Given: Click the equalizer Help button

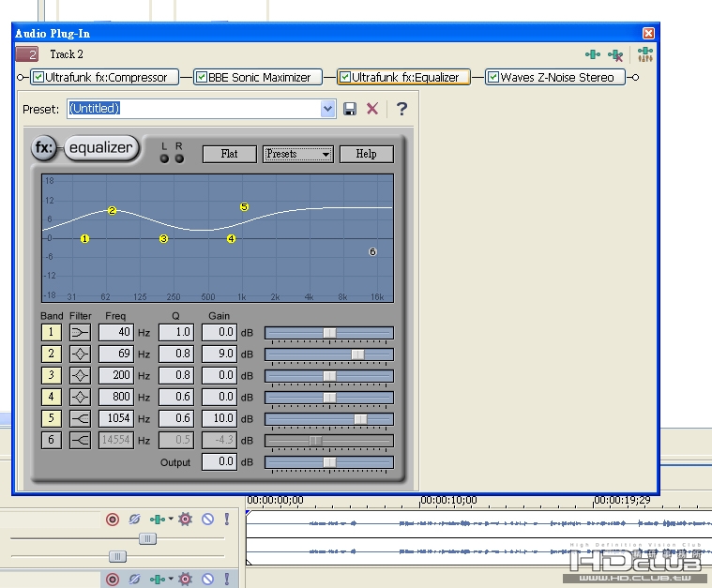Looking at the screenshot, I should (x=366, y=154).
